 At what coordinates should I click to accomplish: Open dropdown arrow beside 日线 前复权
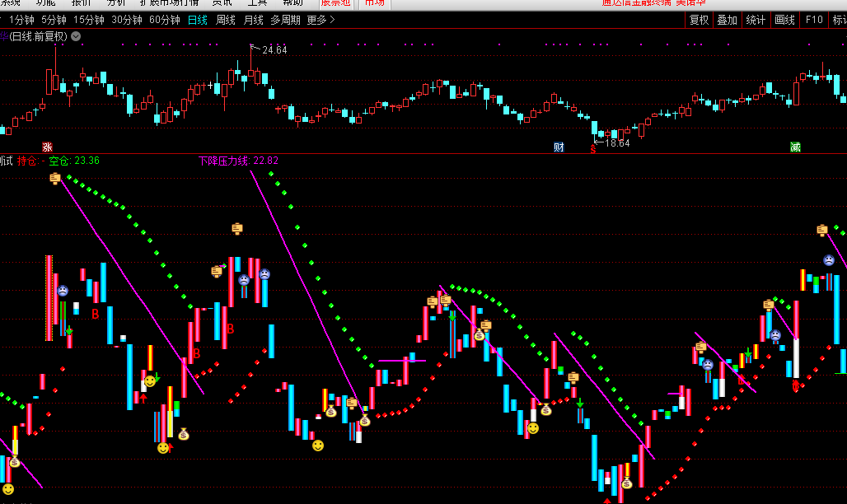[x=76, y=36]
